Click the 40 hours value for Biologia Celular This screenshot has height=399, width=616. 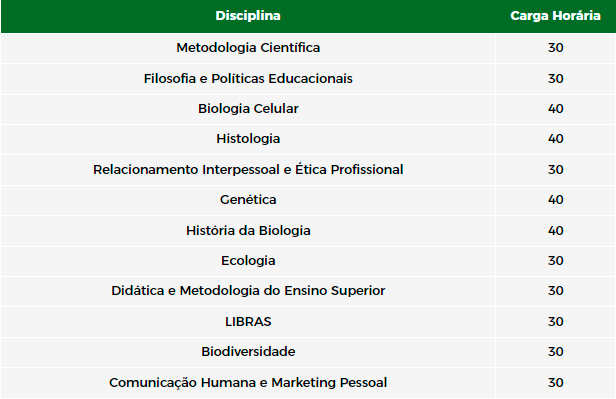[x=556, y=109]
